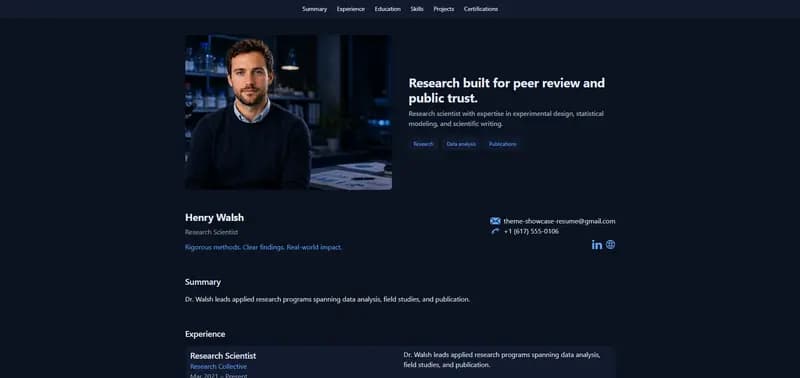The width and height of the screenshot is (800, 378).
Task: Click the 'Research built for peer review' headline
Action: tap(507, 90)
